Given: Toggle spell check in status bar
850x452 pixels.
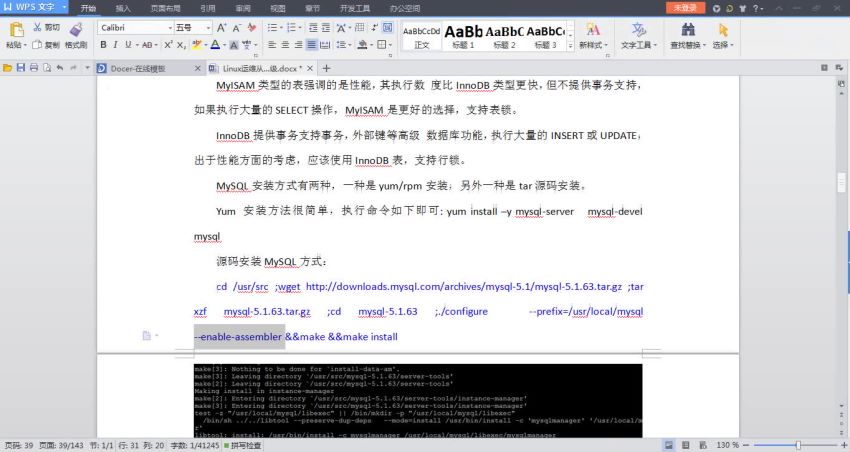Looking at the screenshot, I should tap(242, 445).
